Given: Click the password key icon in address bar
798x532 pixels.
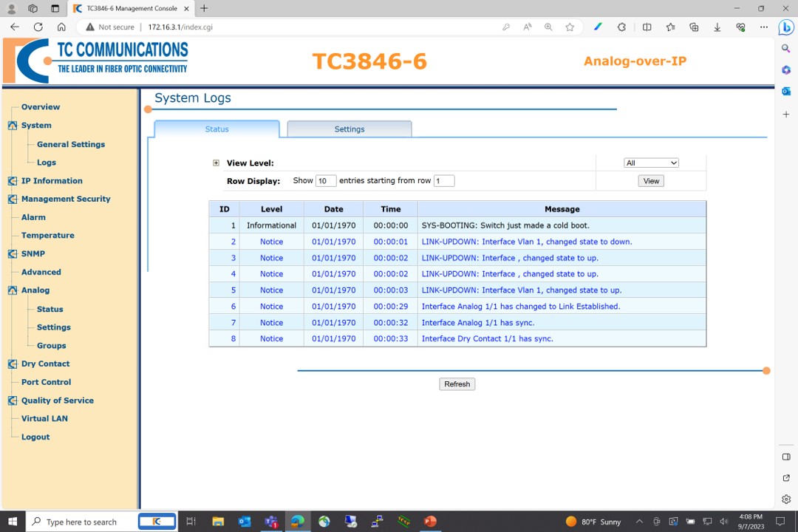Looking at the screenshot, I should [506, 27].
